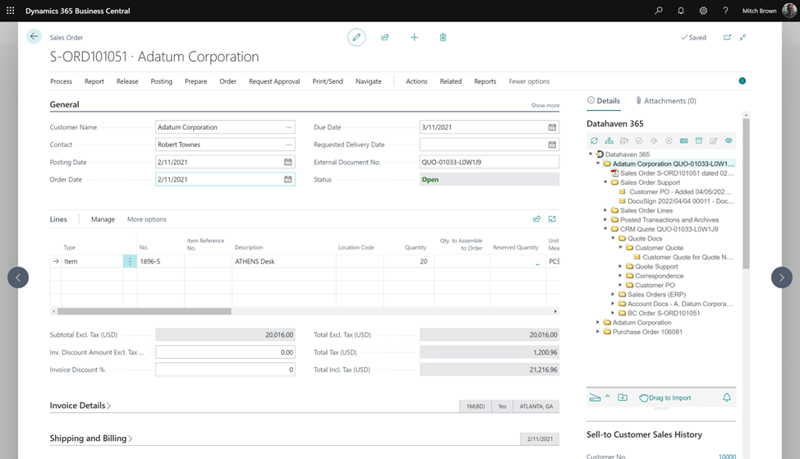Click Fewer options in the action bar
800x459 pixels.
coord(529,81)
